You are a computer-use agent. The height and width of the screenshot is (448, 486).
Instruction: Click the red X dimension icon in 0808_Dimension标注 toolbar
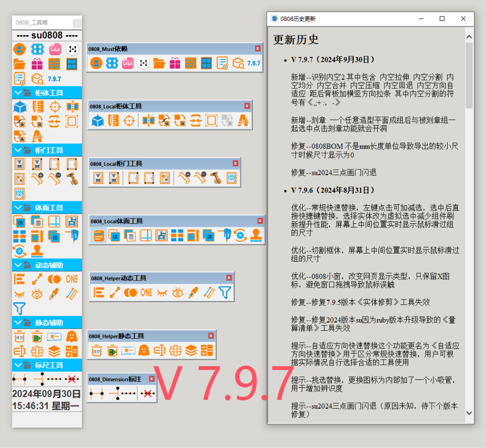click(147, 394)
